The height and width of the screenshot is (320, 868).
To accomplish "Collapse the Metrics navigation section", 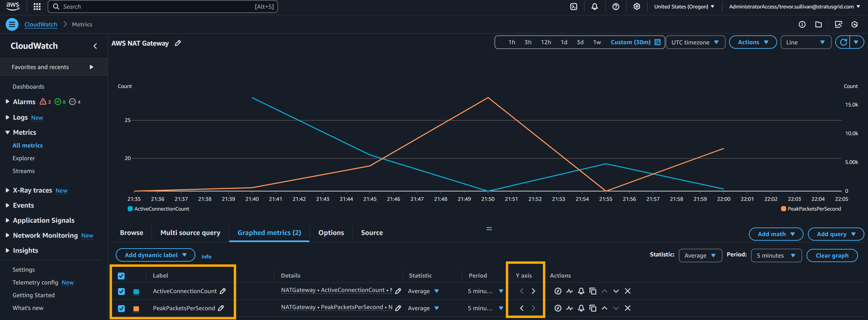I will pyautogui.click(x=8, y=132).
